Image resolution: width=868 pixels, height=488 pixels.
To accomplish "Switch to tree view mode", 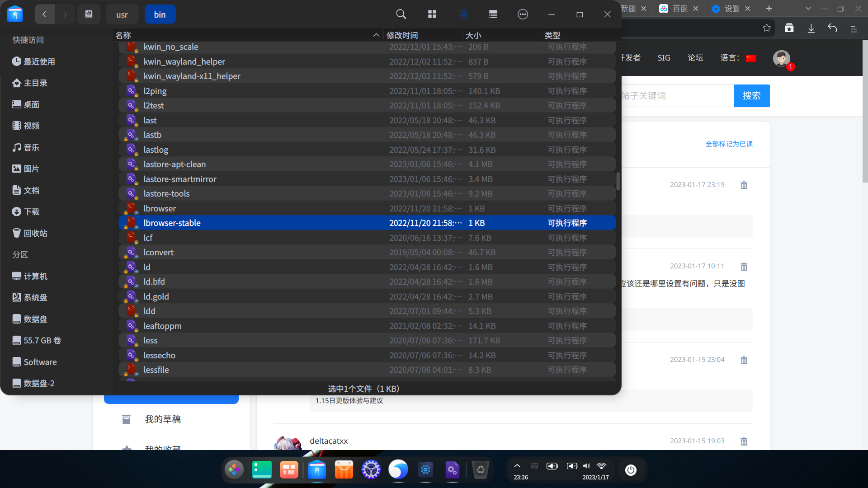I will (493, 14).
